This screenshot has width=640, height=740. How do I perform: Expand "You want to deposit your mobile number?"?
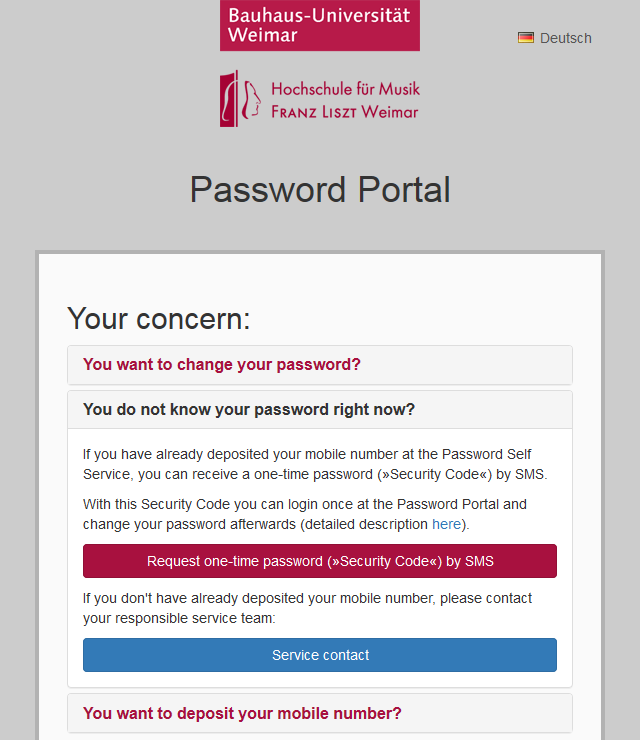pos(242,714)
